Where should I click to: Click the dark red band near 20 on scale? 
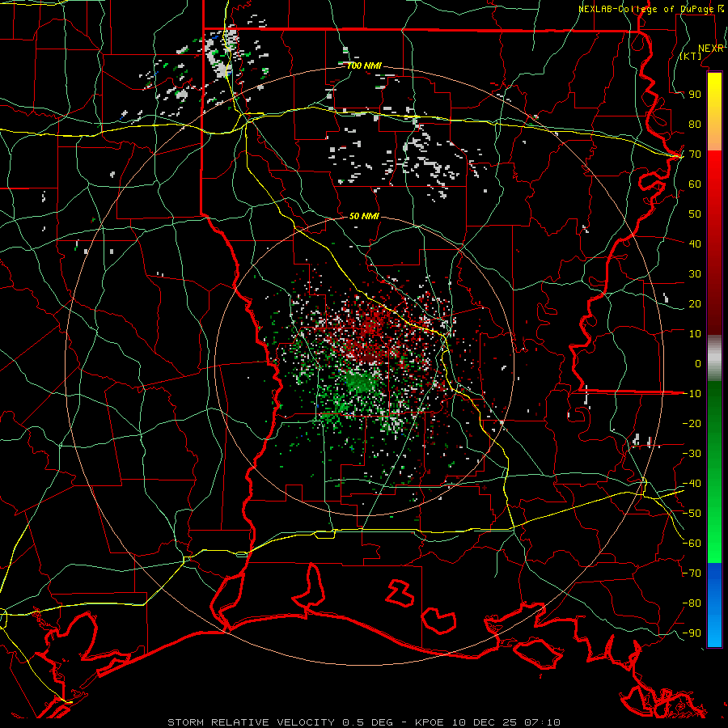click(x=714, y=304)
